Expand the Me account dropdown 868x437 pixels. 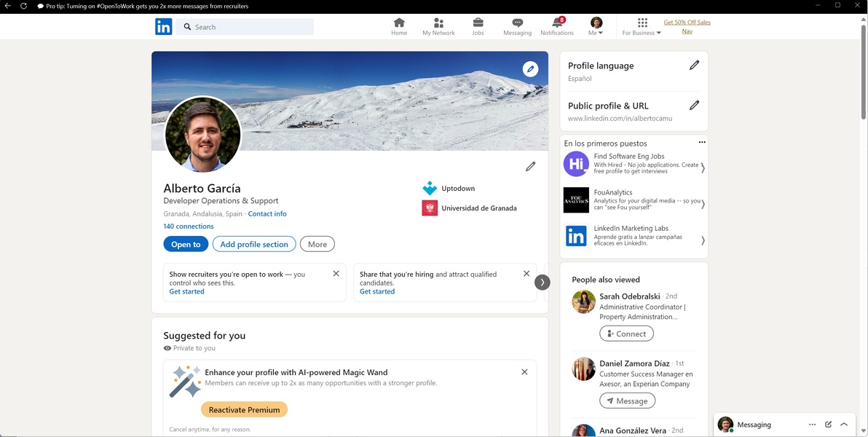596,27
